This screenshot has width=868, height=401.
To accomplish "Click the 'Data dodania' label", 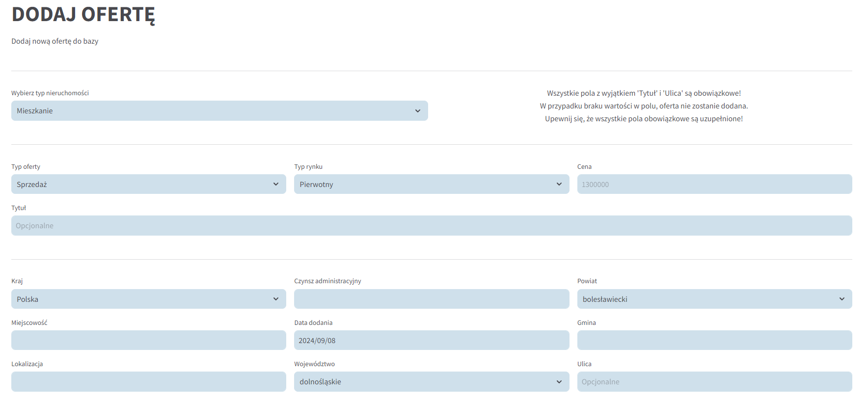I will [x=313, y=322].
